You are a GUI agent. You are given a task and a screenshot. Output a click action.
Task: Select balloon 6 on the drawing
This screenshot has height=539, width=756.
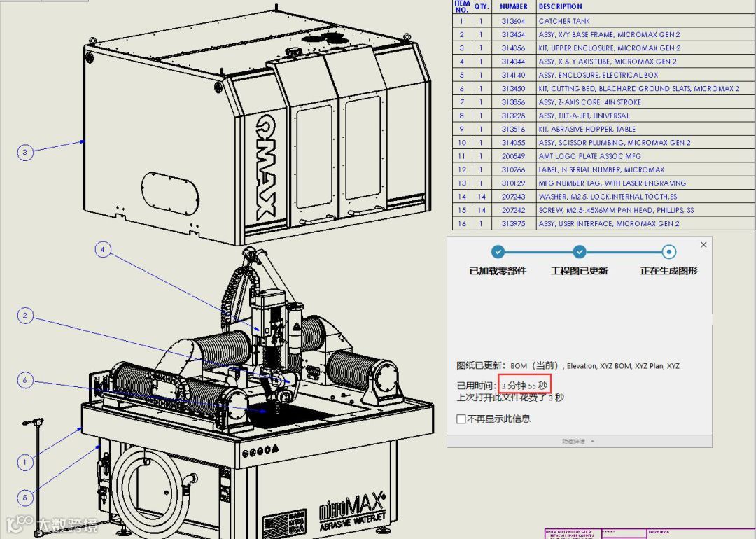pyautogui.click(x=25, y=380)
